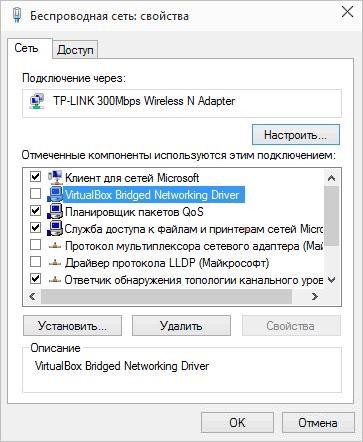Enable the Драйвер протокола LLDP checkbox

click(35, 262)
